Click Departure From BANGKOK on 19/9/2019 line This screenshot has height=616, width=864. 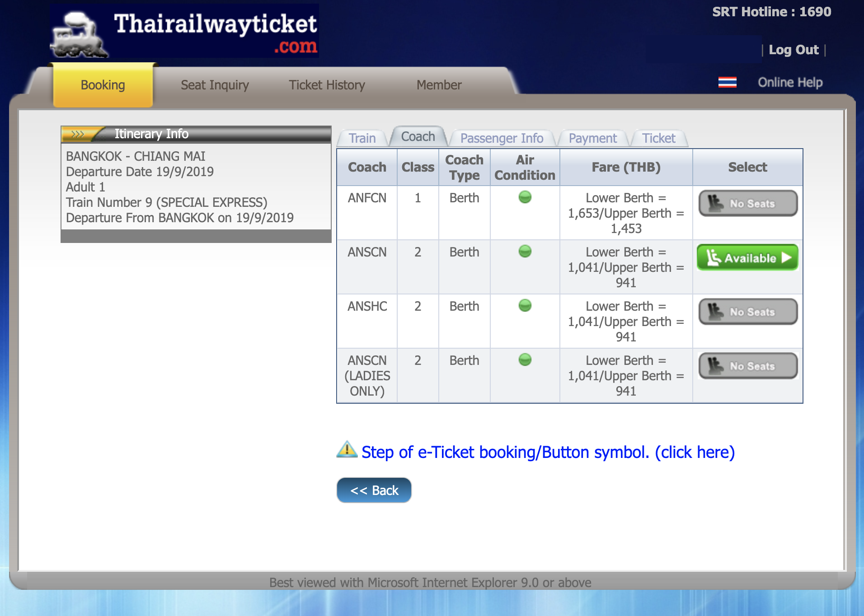pos(180,218)
